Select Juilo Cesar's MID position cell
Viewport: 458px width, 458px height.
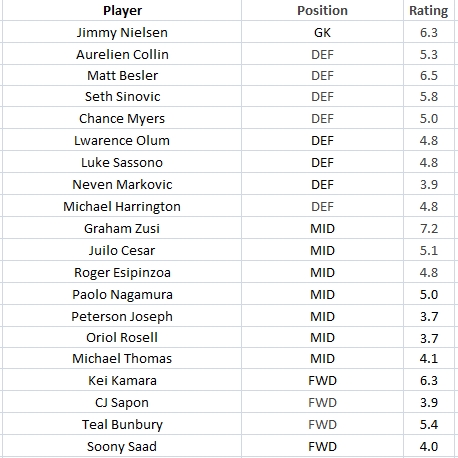[x=322, y=250]
